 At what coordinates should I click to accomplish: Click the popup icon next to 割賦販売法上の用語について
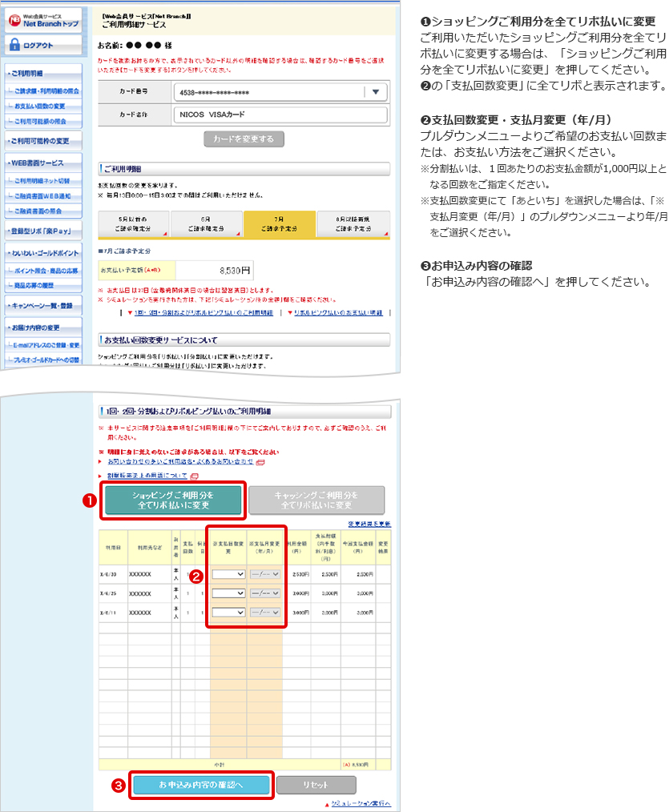pyautogui.click(x=195, y=476)
